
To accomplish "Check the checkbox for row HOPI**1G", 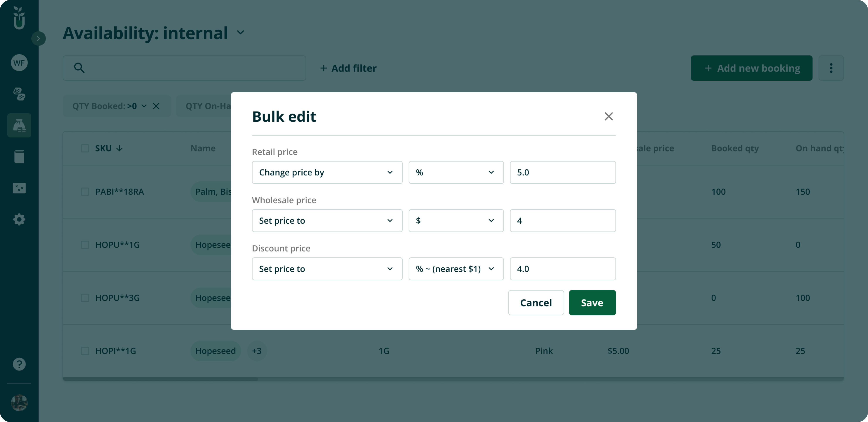I will (x=85, y=351).
